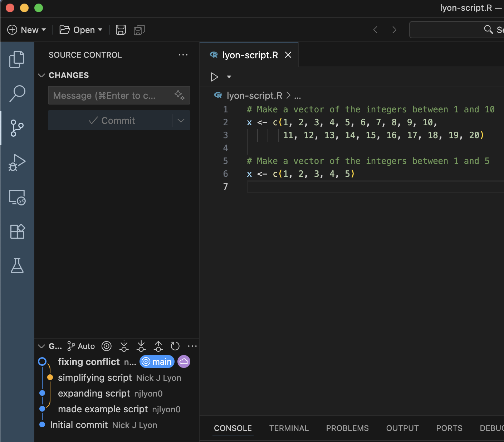Open the Testing view
504x442 pixels.
[x=17, y=266]
